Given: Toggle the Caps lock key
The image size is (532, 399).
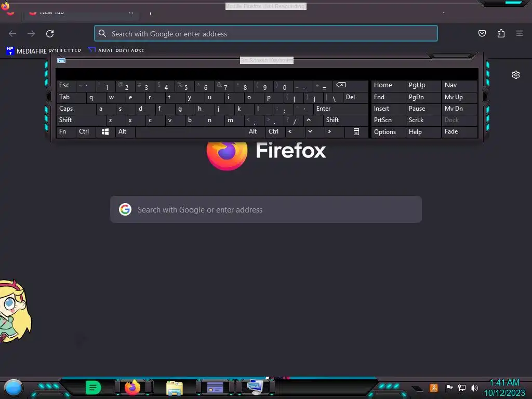Looking at the screenshot, I should pos(76,109).
